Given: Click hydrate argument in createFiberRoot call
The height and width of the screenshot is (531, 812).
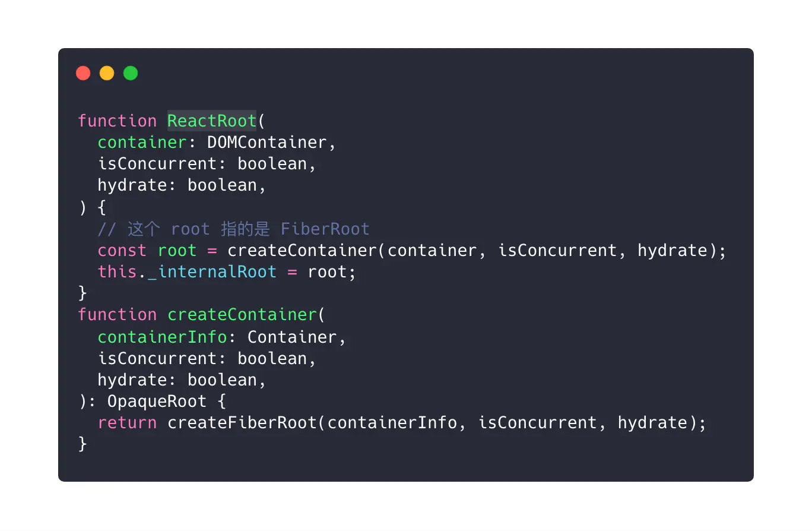Looking at the screenshot, I should 652,423.
